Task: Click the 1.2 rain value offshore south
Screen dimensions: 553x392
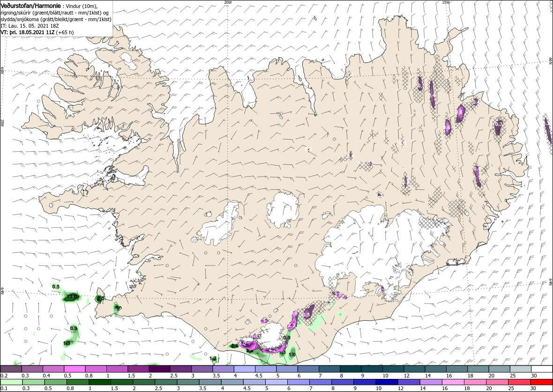Action: (x=213, y=358)
